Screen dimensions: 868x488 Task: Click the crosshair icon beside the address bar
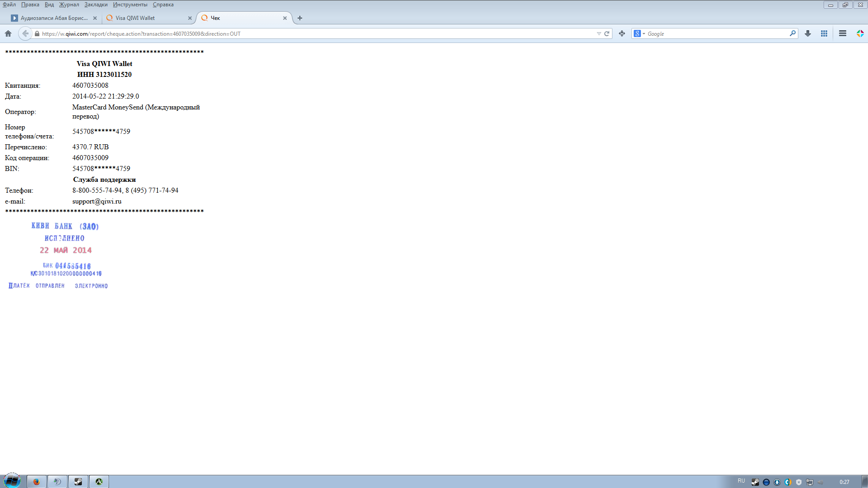pyautogui.click(x=622, y=33)
